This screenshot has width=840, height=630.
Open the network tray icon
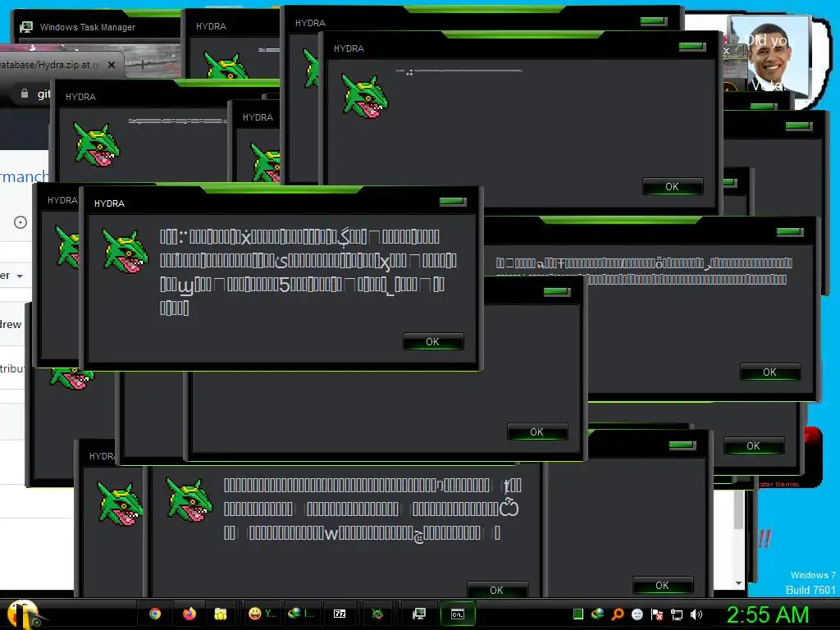[x=677, y=614]
